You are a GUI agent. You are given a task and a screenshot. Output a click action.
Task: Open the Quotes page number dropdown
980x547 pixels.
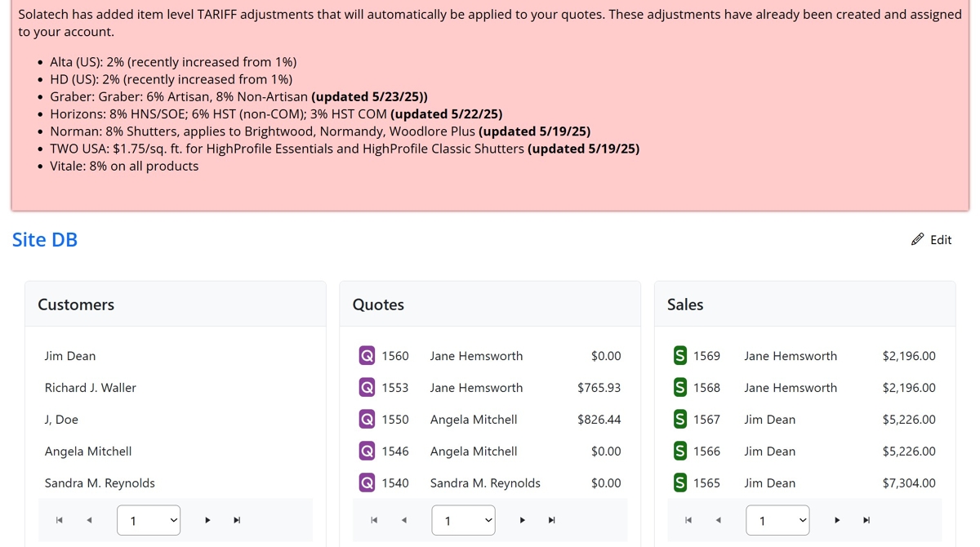tap(463, 520)
